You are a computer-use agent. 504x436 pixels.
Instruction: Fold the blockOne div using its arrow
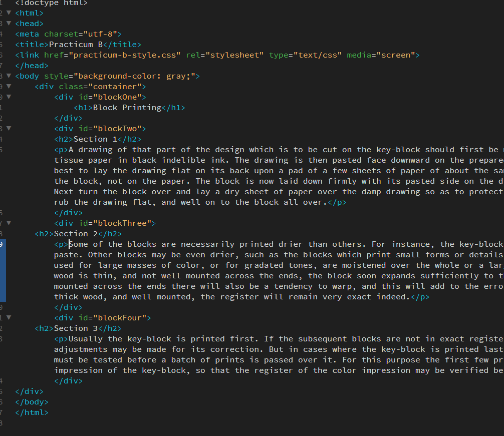point(9,97)
